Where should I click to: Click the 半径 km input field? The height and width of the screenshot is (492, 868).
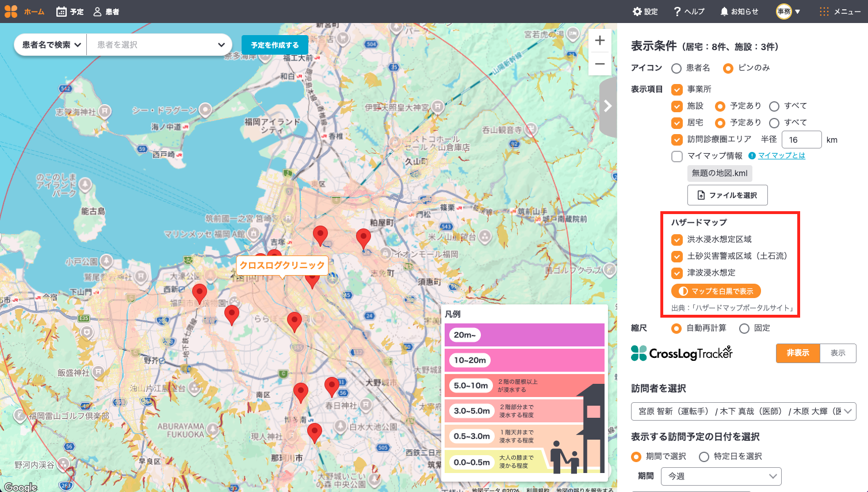(x=801, y=140)
